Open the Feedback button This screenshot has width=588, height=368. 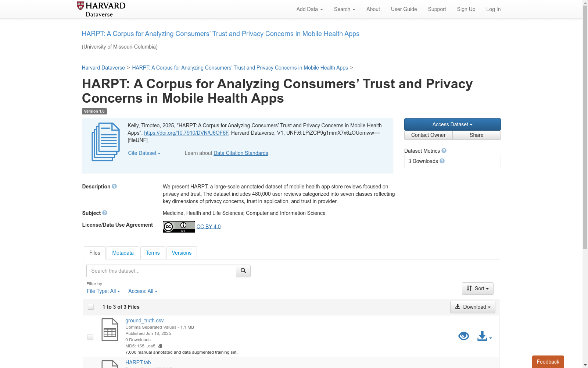(548, 362)
